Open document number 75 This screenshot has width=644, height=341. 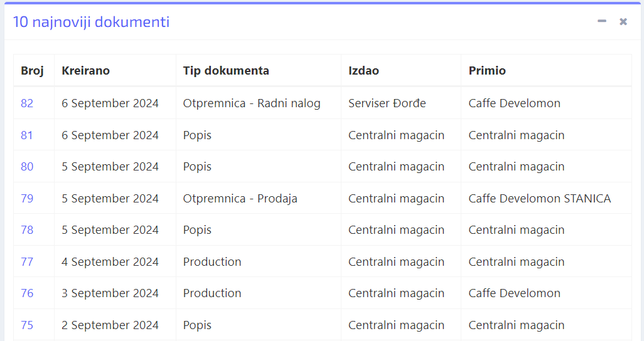(x=27, y=325)
